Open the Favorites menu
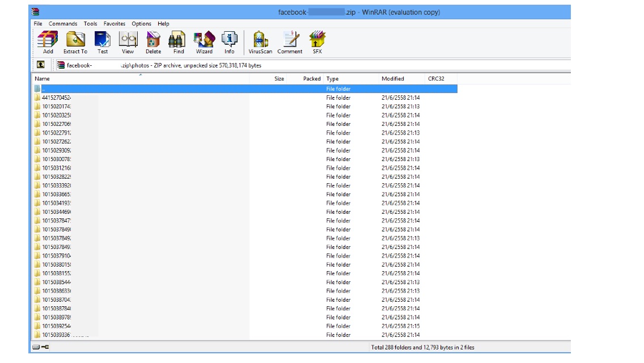 coord(114,23)
